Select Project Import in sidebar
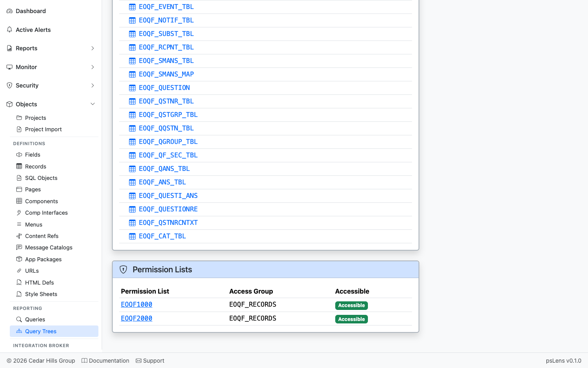The height and width of the screenshot is (368, 588). click(54, 129)
